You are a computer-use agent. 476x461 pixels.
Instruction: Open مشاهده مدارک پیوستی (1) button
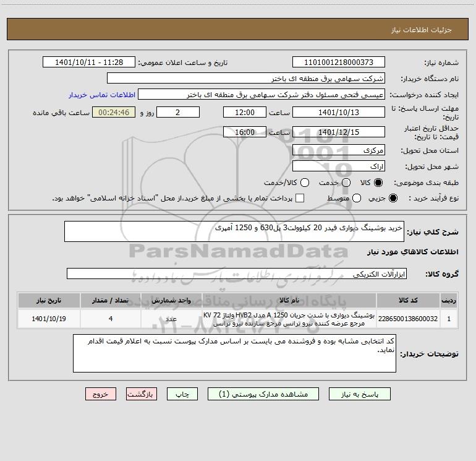click(263, 394)
